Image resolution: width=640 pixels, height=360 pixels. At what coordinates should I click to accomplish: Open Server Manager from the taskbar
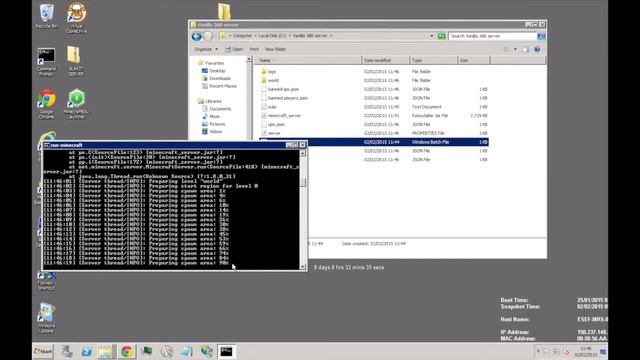(67, 351)
